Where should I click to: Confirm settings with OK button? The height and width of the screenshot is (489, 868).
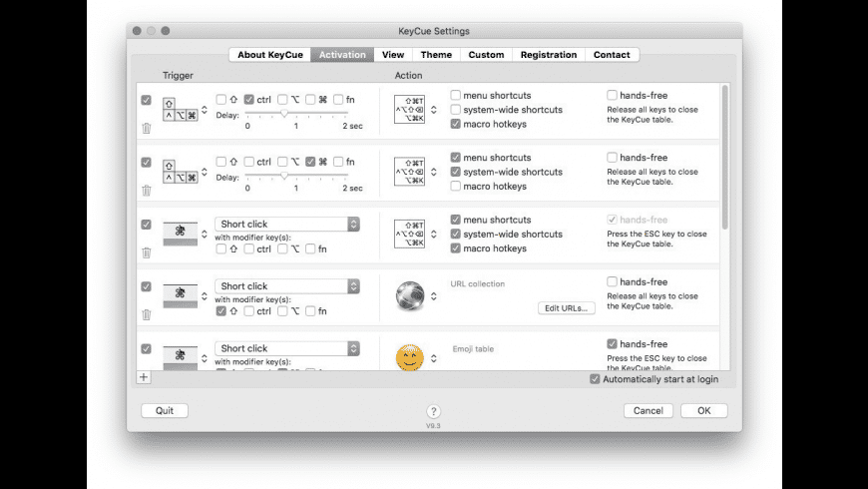(x=704, y=410)
